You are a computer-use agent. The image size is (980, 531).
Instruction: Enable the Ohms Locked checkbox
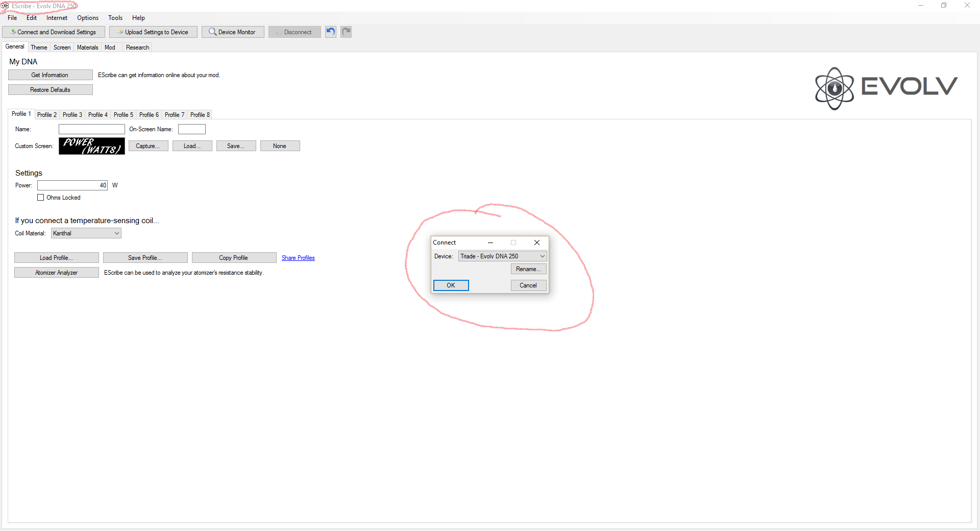[x=41, y=198]
